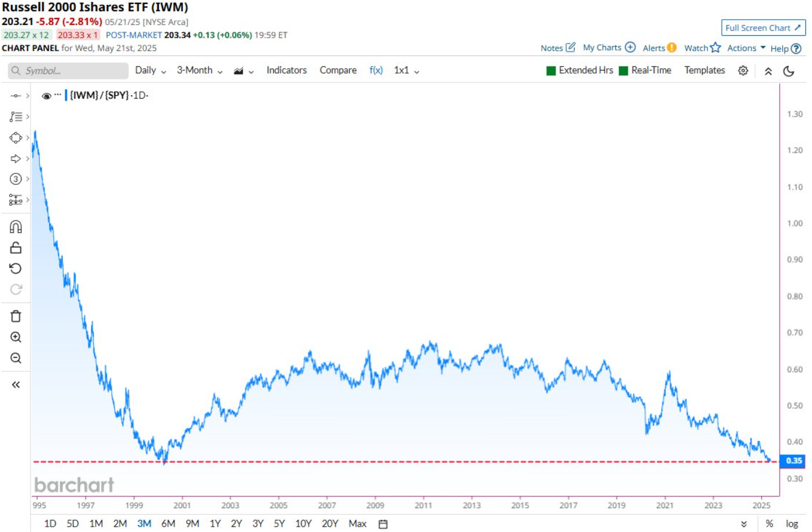812x532 pixels.
Task: Select the 20Y time range
Action: 330,524
